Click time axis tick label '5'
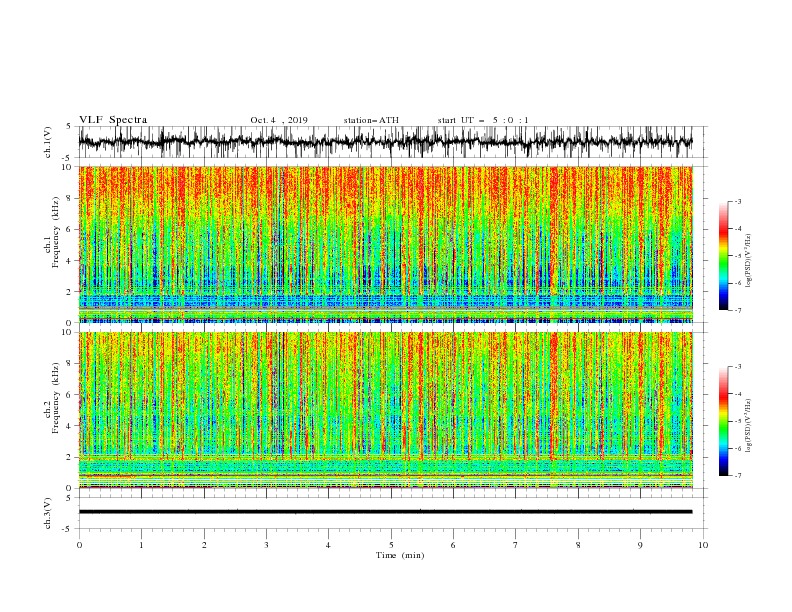This screenshot has height=612, width=792. tap(391, 545)
